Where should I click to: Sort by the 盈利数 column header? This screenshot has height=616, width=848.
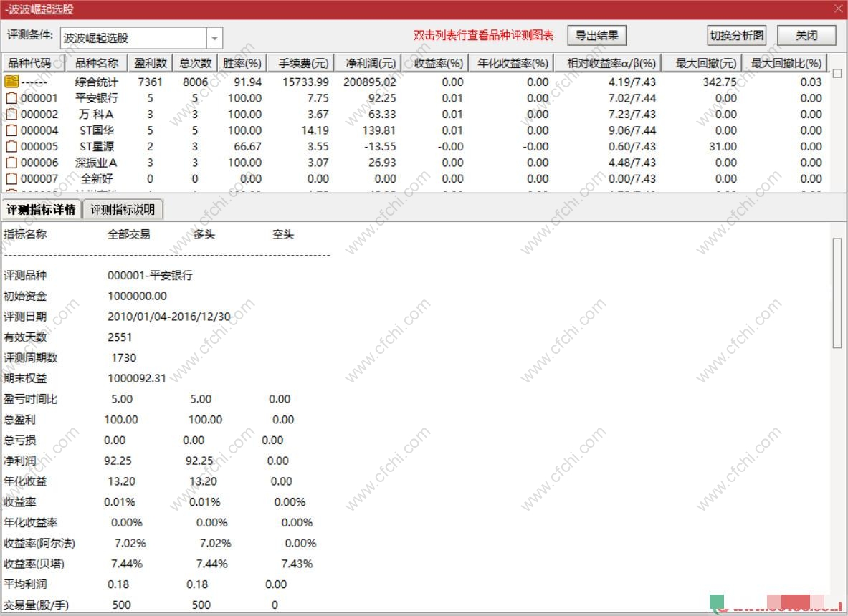click(x=151, y=63)
